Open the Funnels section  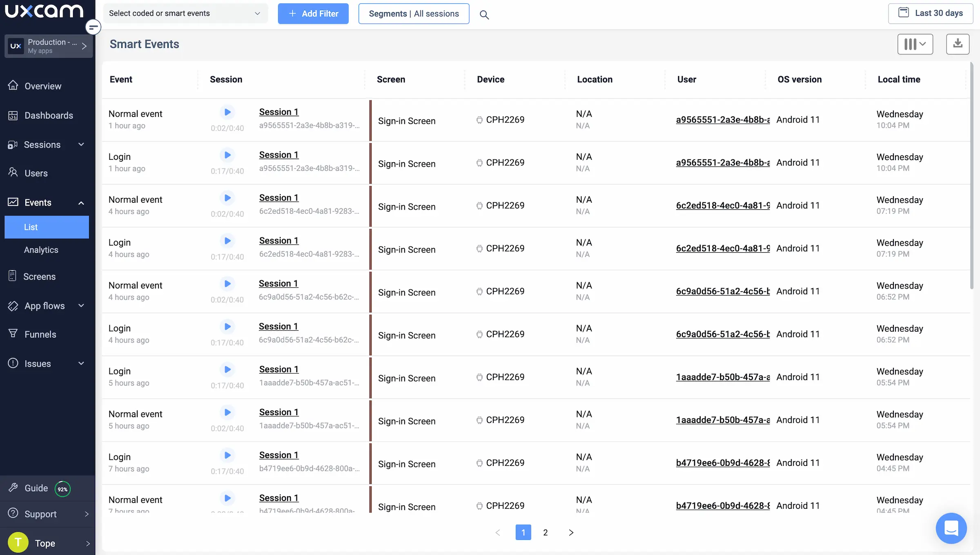click(40, 334)
